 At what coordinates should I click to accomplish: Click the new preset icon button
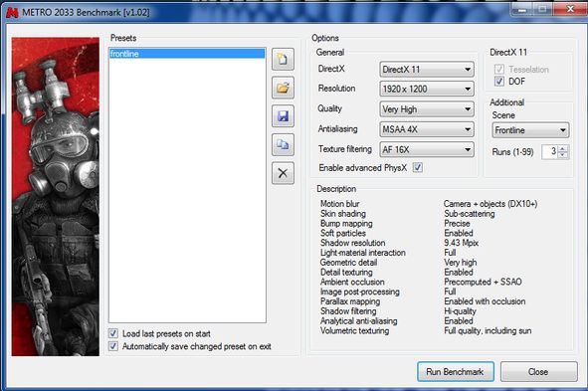[283, 60]
